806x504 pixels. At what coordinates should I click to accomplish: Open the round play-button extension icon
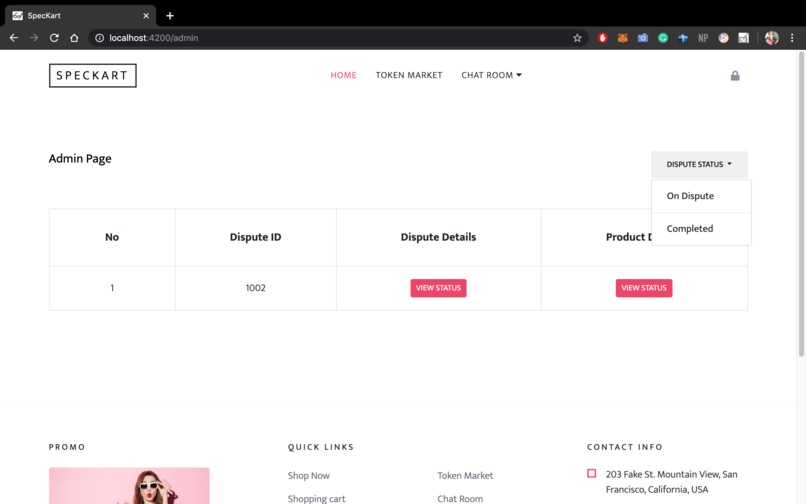click(723, 38)
